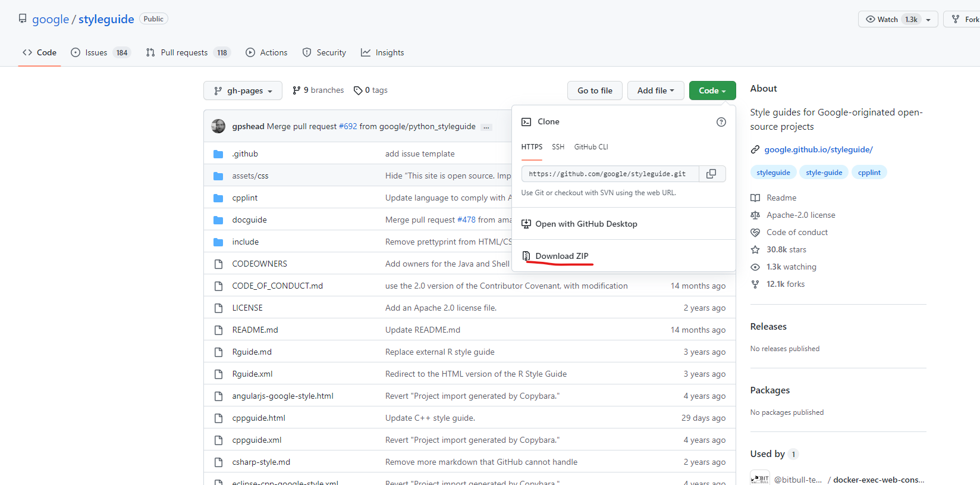Open the styleguide repository name link

point(106,19)
